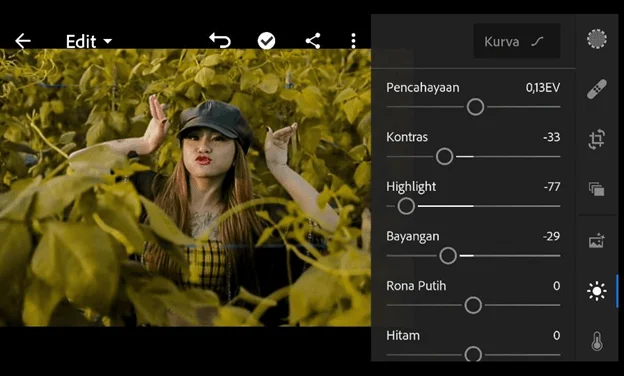Click the Kontras slider handle
The image size is (624, 376).
[x=444, y=156]
